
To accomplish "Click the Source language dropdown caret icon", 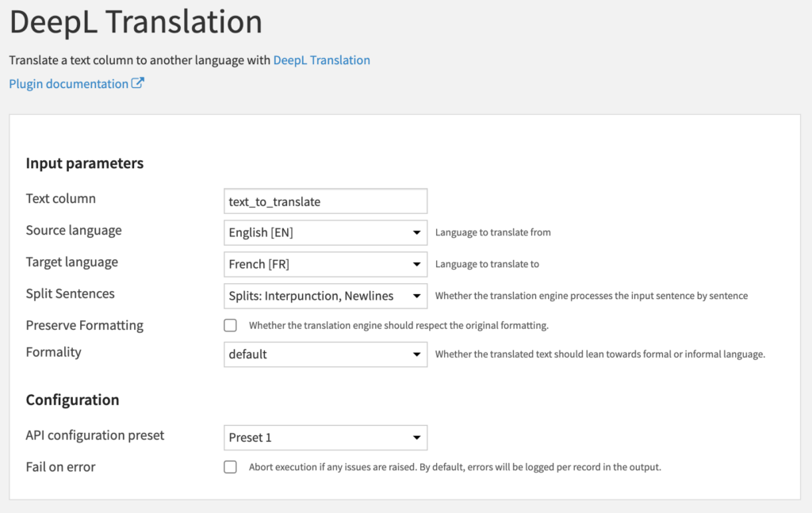I will (x=416, y=232).
